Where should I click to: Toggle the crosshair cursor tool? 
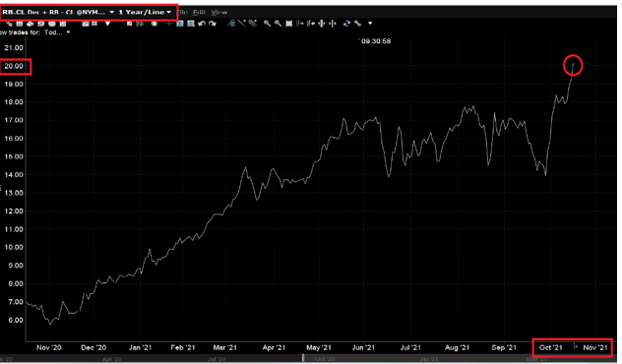[169, 24]
